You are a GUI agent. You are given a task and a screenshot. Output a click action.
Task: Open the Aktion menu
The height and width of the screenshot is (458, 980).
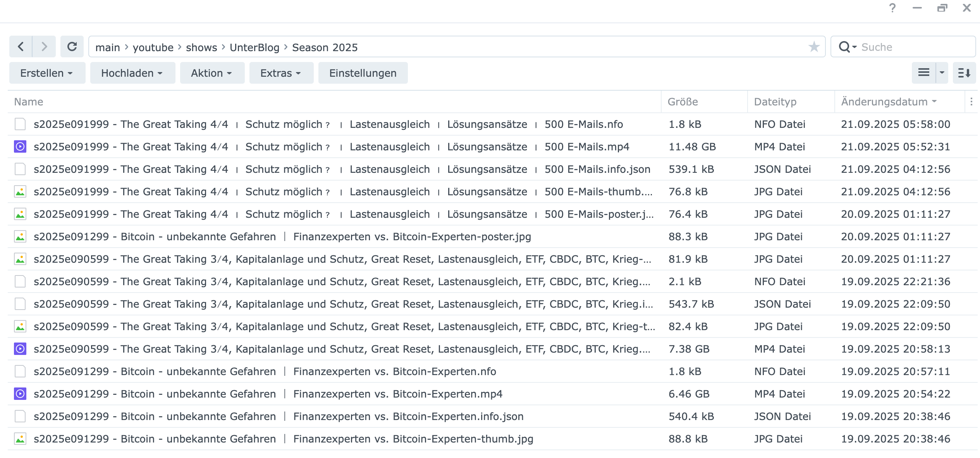(x=212, y=73)
